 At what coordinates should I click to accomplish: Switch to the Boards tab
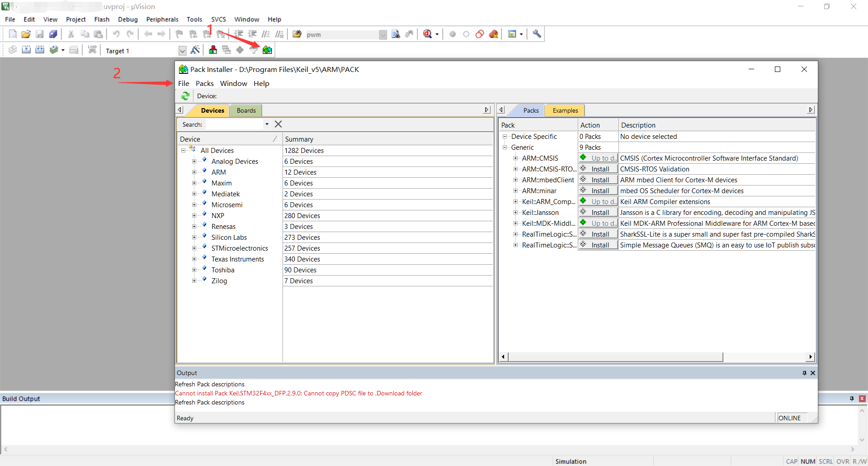tap(246, 110)
